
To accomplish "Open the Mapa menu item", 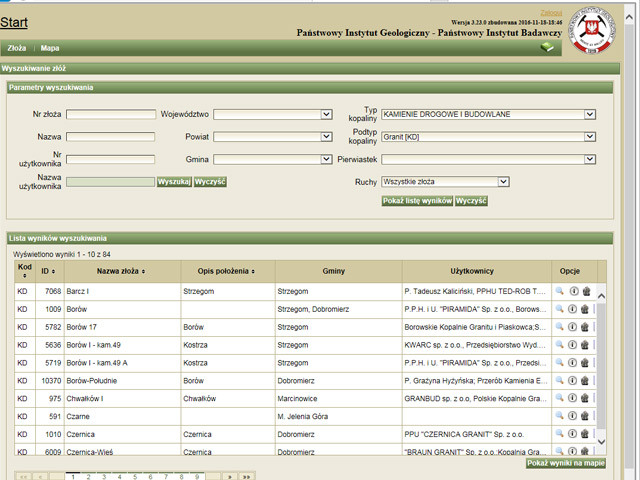I will coord(50,47).
